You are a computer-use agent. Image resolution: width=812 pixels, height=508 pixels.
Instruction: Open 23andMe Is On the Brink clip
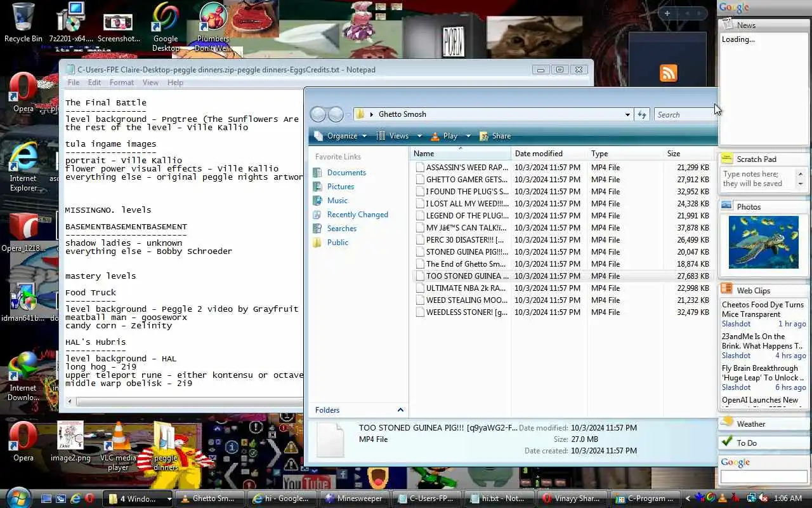pyautogui.click(x=762, y=341)
